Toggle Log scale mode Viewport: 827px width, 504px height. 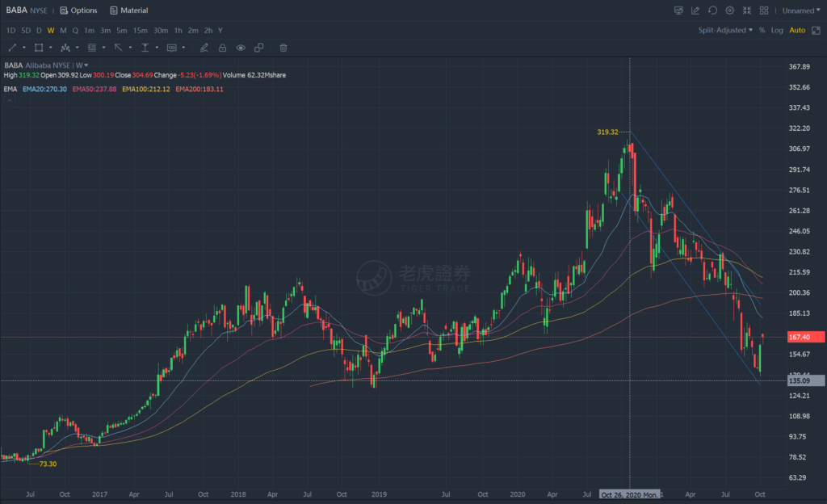point(777,31)
